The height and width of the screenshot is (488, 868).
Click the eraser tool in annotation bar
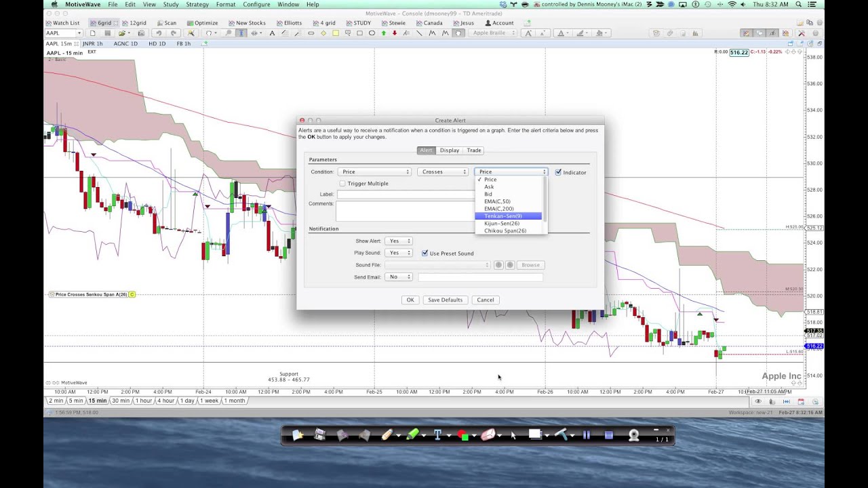click(x=488, y=435)
